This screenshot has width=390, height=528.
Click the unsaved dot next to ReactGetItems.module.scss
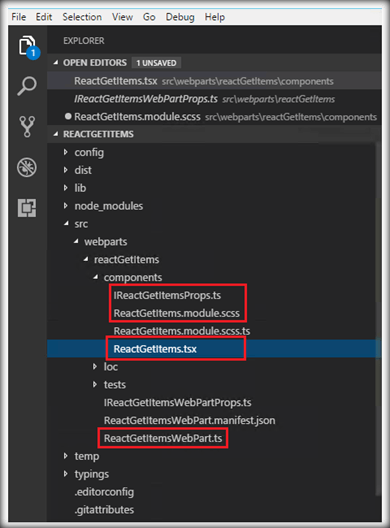[x=68, y=117]
